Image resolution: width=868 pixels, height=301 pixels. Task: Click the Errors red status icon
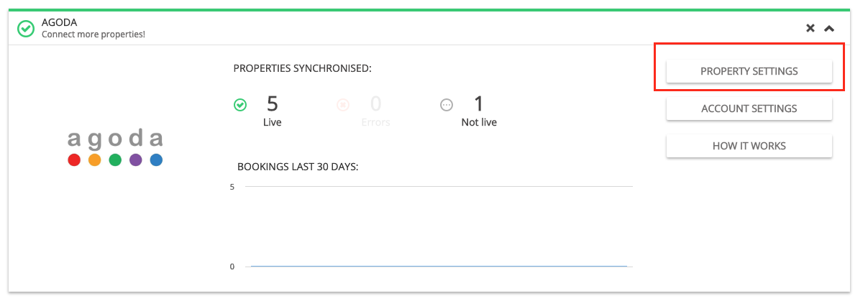[x=343, y=105]
